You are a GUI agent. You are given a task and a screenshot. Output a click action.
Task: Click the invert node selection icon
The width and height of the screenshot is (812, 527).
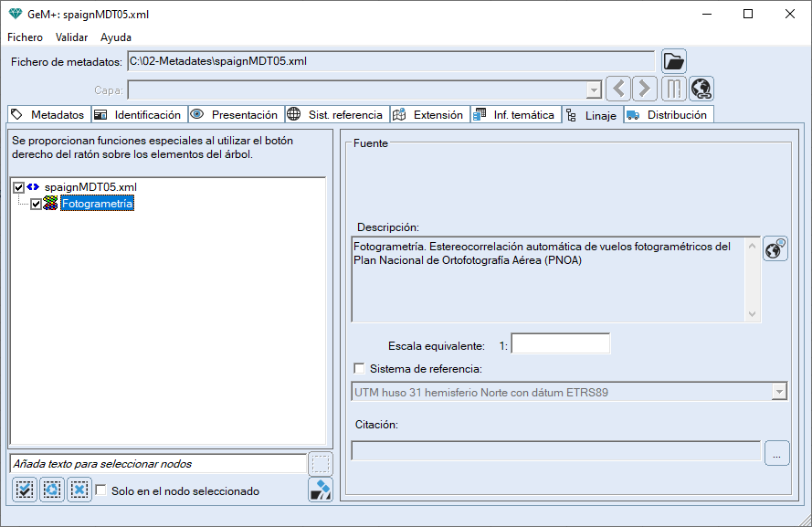(x=52, y=490)
